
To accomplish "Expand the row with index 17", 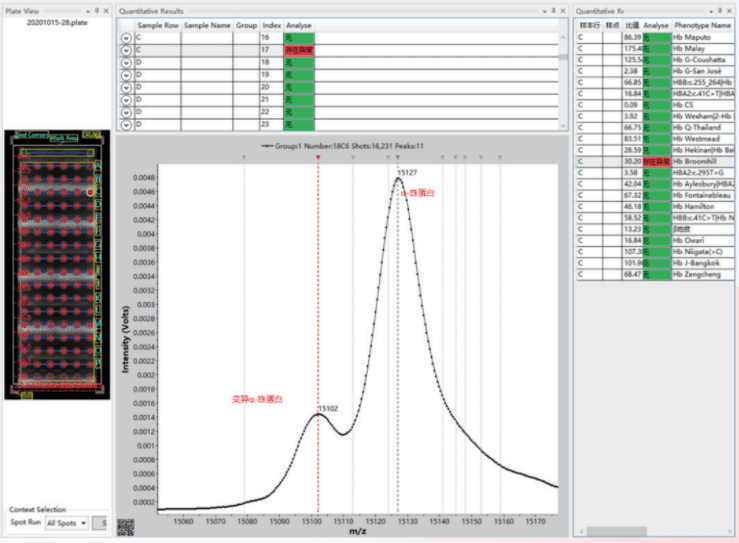I will click(x=125, y=49).
